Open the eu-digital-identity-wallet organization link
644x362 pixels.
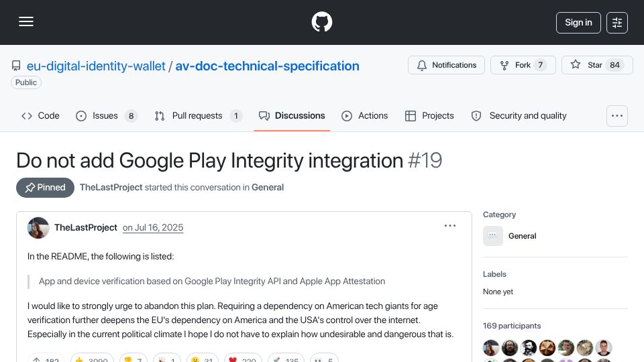tap(96, 66)
